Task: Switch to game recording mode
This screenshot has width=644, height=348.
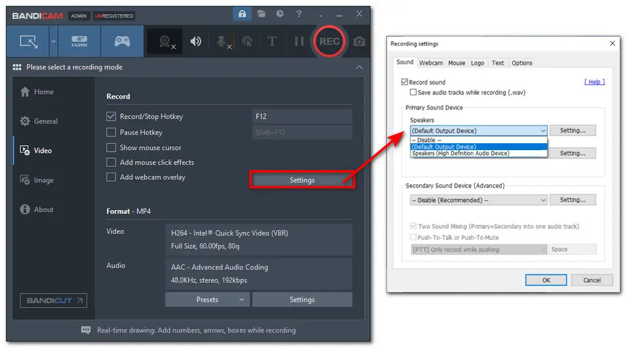Action: point(122,41)
